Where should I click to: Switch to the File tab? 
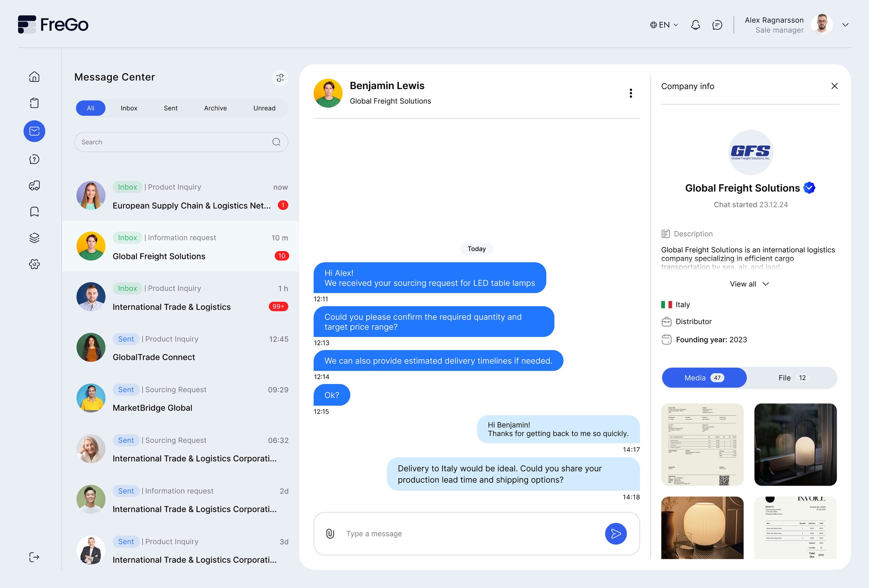pyautogui.click(x=792, y=378)
